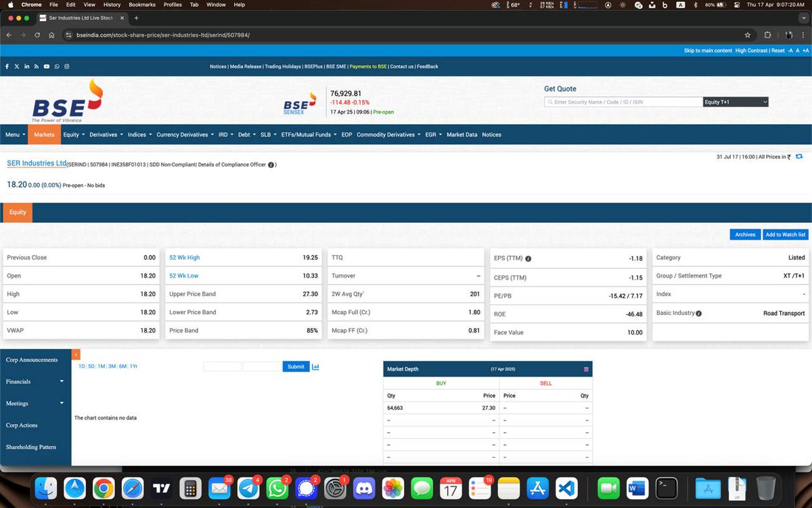Click info icon beside Basic Industry
This screenshot has height=508, width=812.
coord(699,314)
